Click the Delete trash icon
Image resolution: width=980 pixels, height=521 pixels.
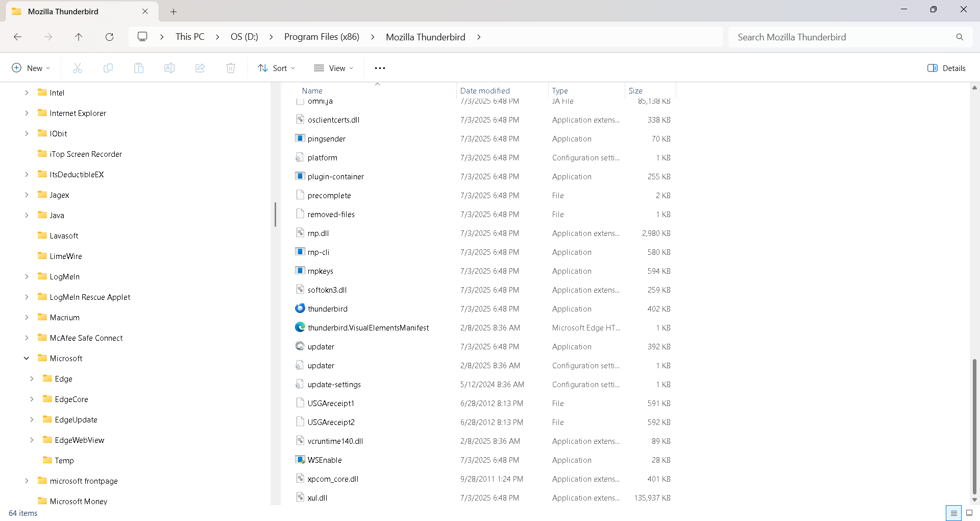click(x=231, y=68)
